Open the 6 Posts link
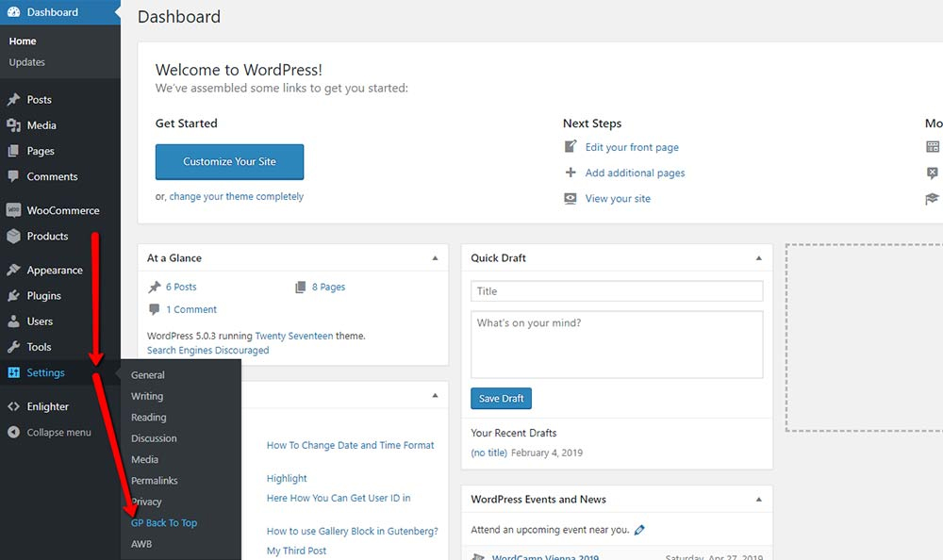Viewport: 943px width, 560px height. coord(181,287)
